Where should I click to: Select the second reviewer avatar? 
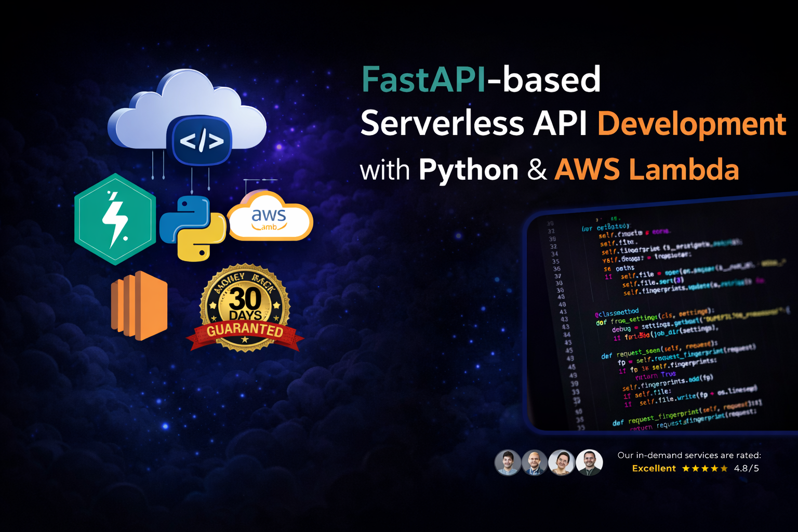pos(535,462)
